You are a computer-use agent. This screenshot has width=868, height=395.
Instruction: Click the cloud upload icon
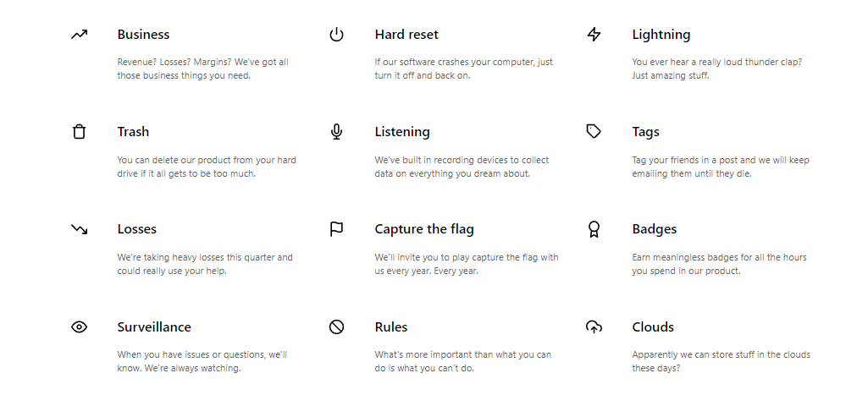tap(594, 327)
